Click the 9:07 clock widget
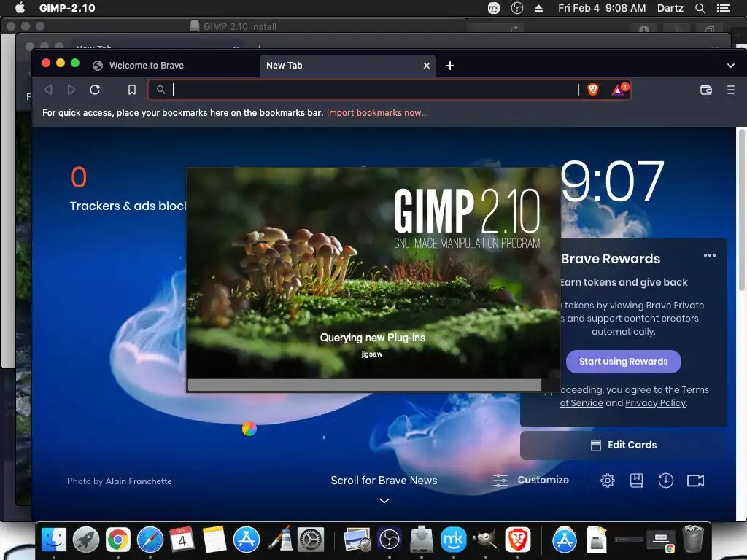Viewport: 747px width, 560px height. [612, 182]
